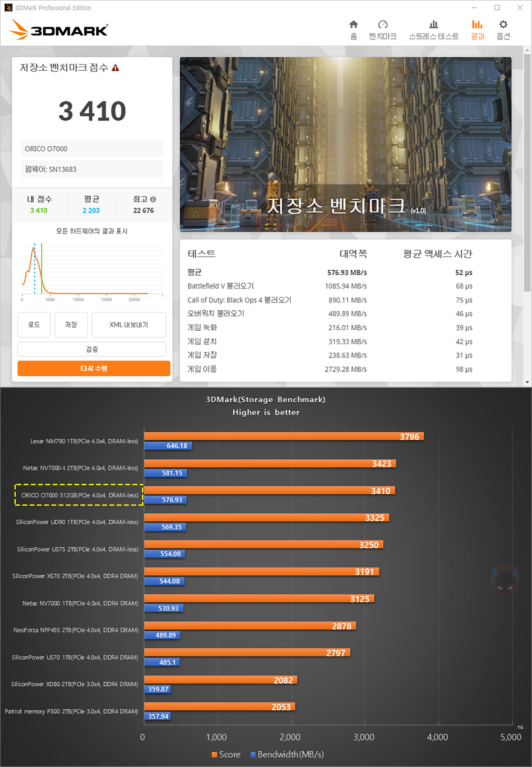The height and width of the screenshot is (767, 532).
Task: Click the 3DMark logo in the header
Action: 59,28
